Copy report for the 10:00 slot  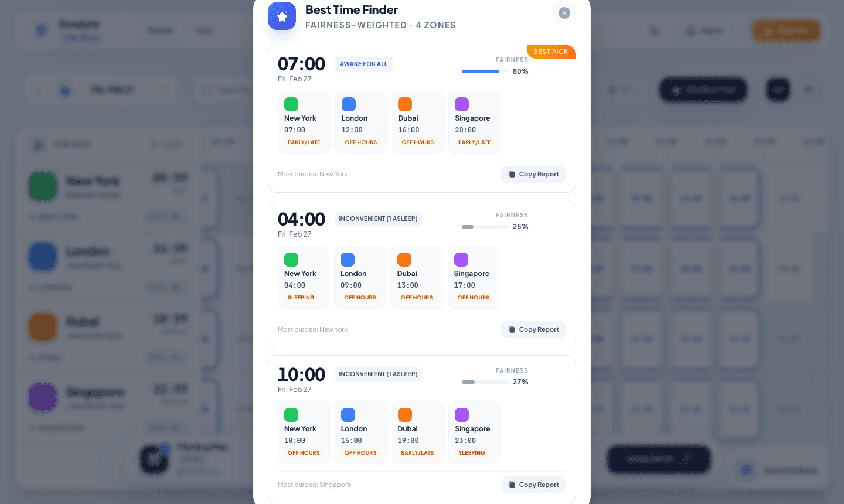pyautogui.click(x=533, y=485)
